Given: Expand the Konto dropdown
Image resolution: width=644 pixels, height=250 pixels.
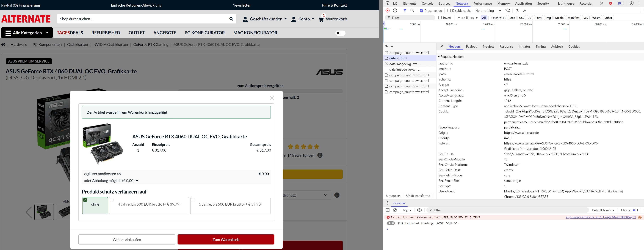Looking at the screenshot, I should pyautogui.click(x=303, y=19).
